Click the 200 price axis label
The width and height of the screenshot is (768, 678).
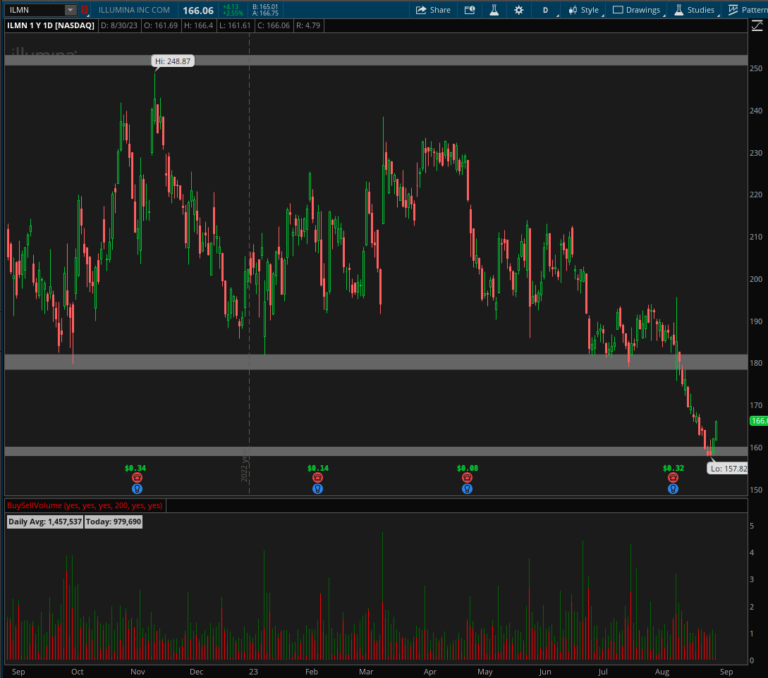[x=756, y=279]
